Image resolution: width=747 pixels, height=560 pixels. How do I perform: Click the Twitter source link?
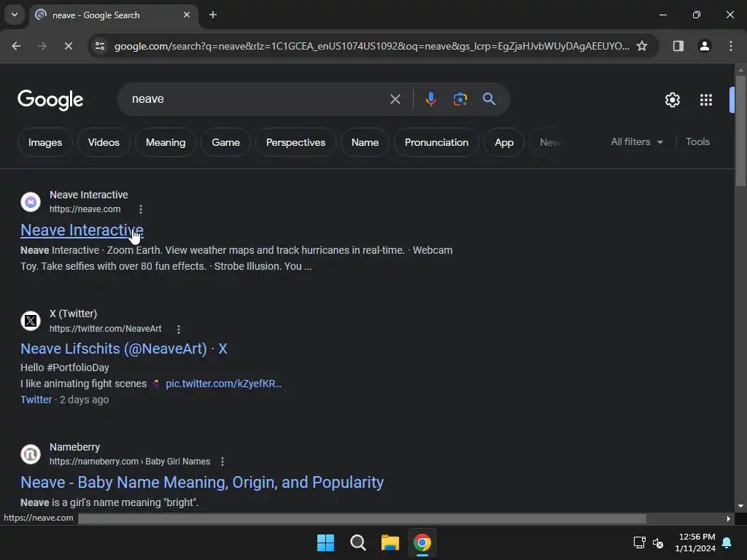coord(36,400)
